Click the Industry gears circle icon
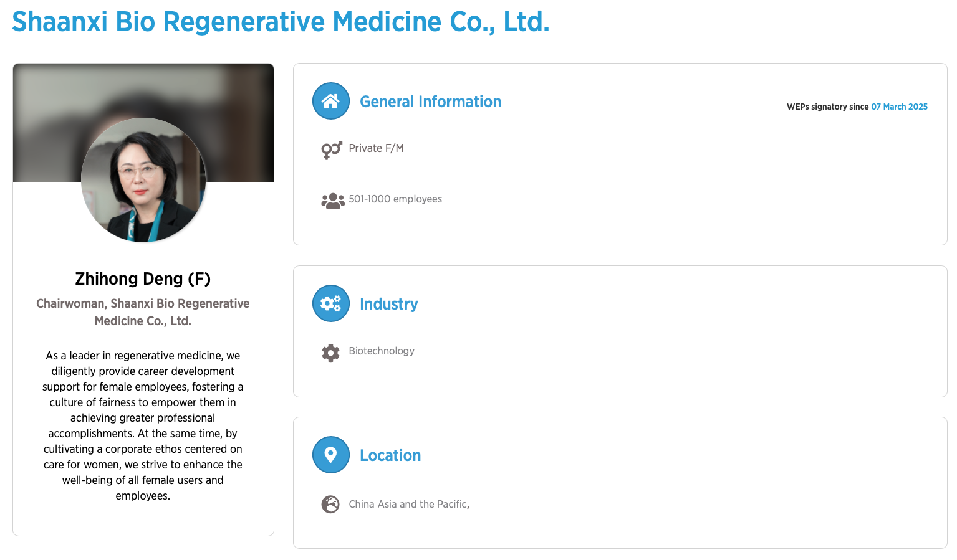The image size is (957, 560). coord(330,303)
